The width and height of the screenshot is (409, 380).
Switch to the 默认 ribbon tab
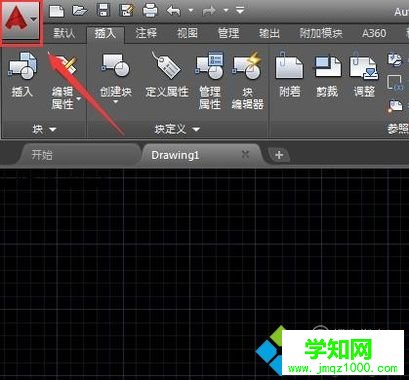pos(64,33)
